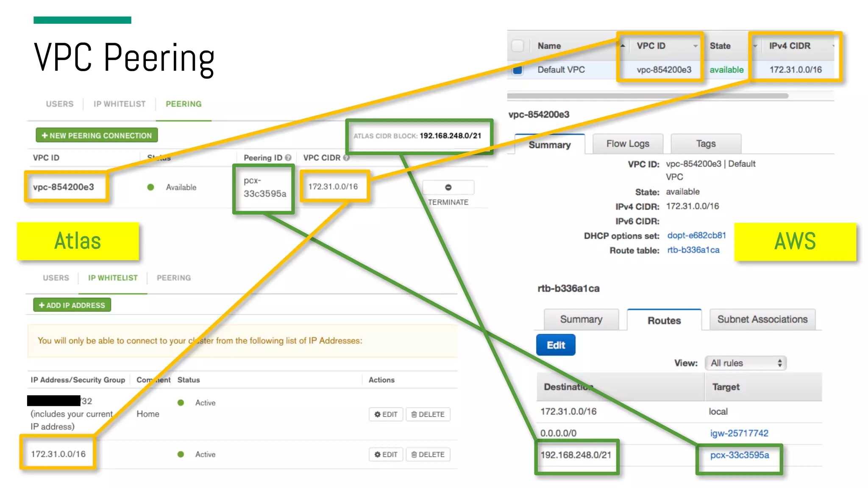Open the Subnet Associations tab
The height and width of the screenshot is (488, 868).
[762, 319]
